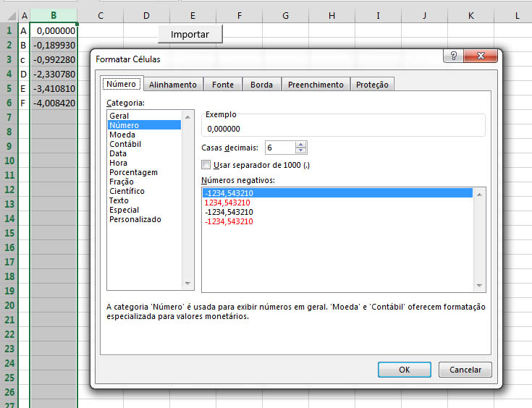Click the Casas decimais input field

click(x=279, y=148)
